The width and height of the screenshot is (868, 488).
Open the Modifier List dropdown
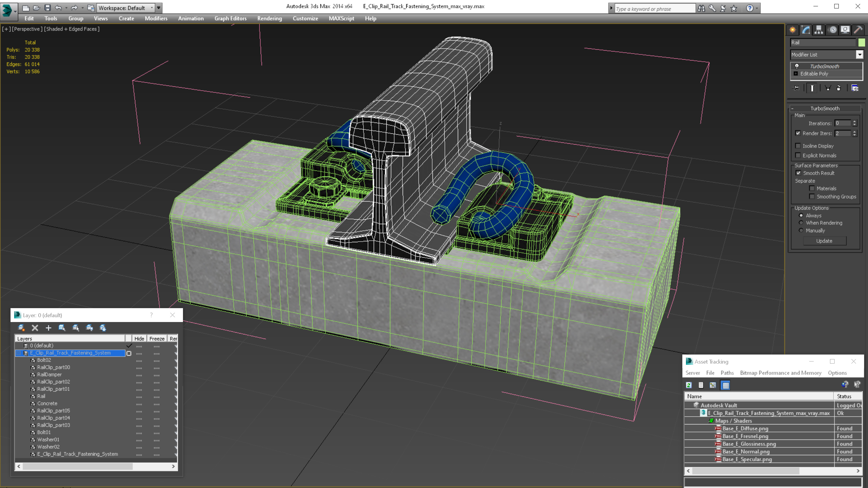[860, 55]
